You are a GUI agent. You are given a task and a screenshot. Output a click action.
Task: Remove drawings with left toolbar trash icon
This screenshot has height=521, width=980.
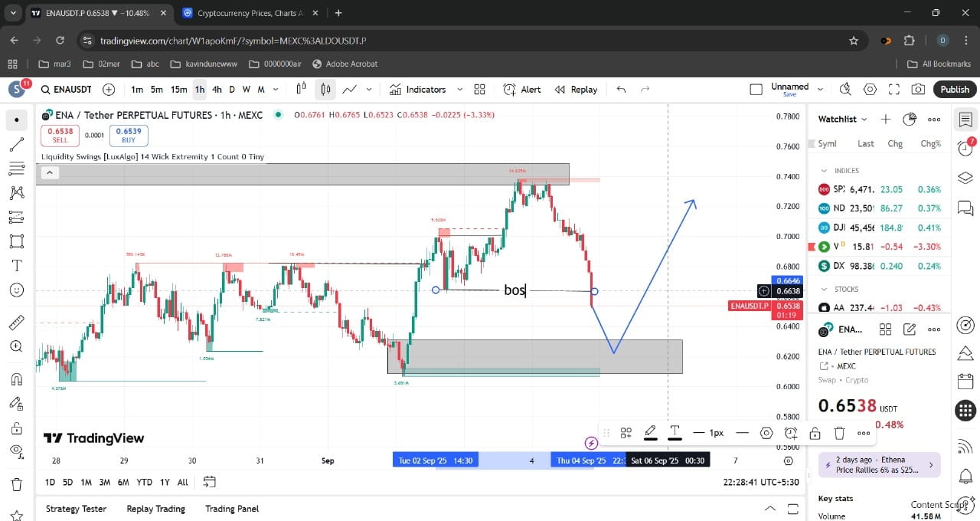(17, 484)
